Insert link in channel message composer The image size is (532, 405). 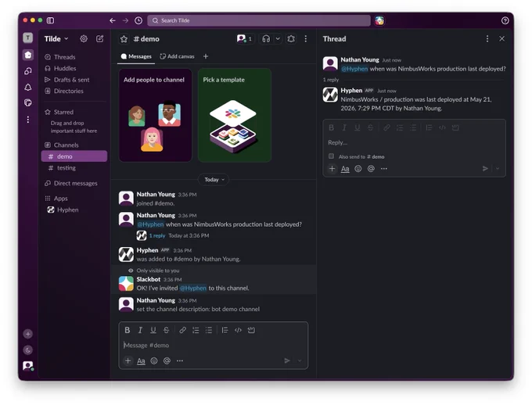pos(182,330)
